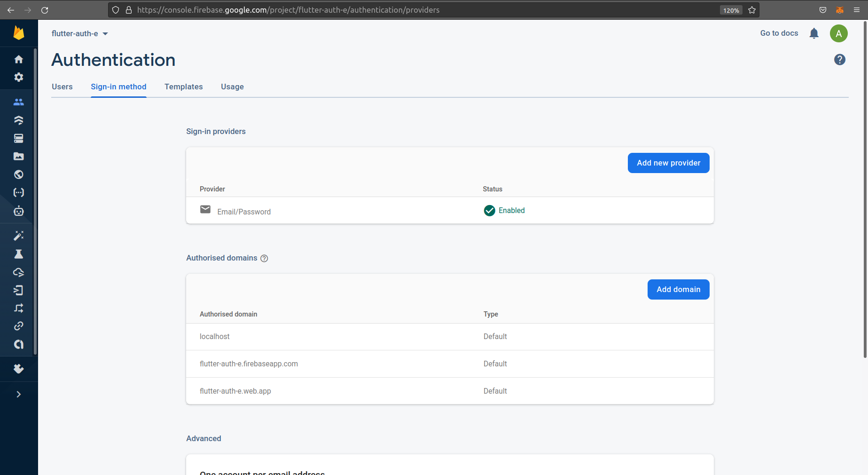
Task: Select the Sign-in method tab
Action: (x=118, y=87)
